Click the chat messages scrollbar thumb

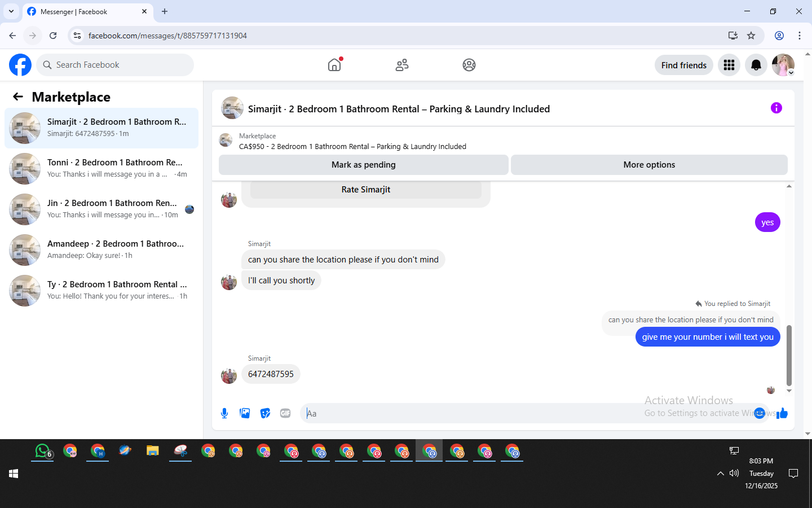pyautogui.click(x=789, y=355)
